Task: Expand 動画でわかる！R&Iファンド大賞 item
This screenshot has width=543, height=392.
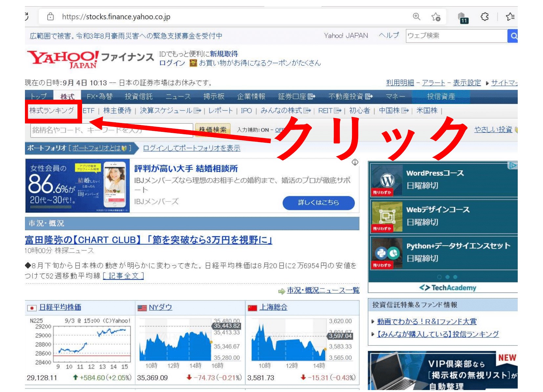Action: pos(373,321)
